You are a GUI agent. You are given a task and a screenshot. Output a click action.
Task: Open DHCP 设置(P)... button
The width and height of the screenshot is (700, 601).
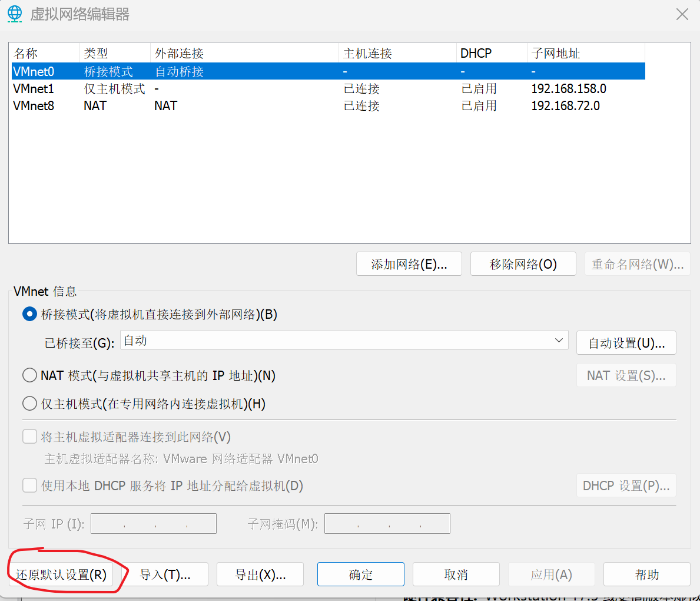coord(626,486)
